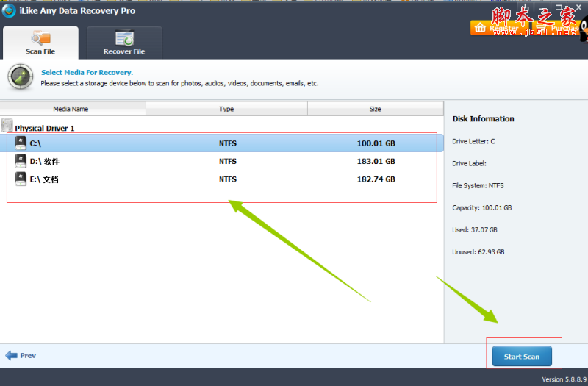Click the Version 5.8.8.9 status text
The height and width of the screenshot is (386, 588).
pos(564,379)
